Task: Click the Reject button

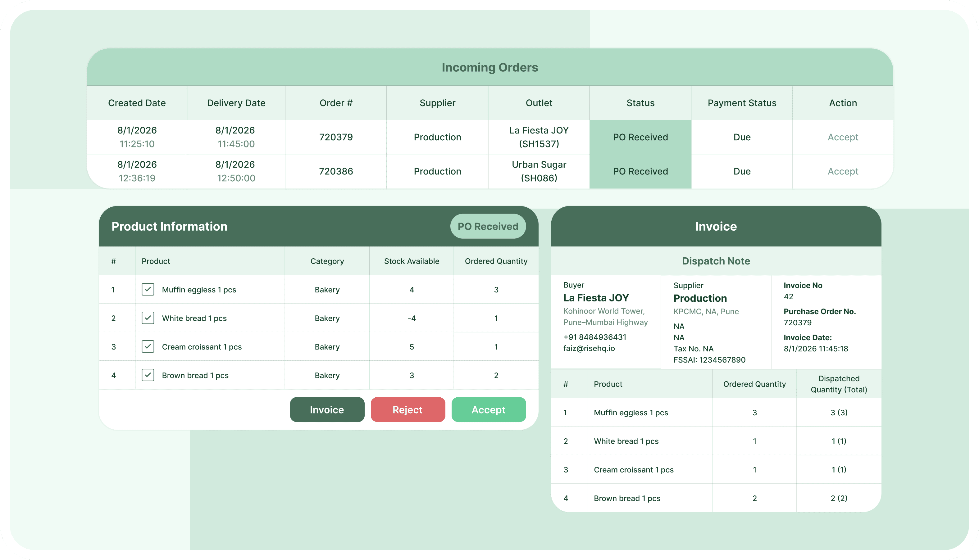Action: pos(408,410)
